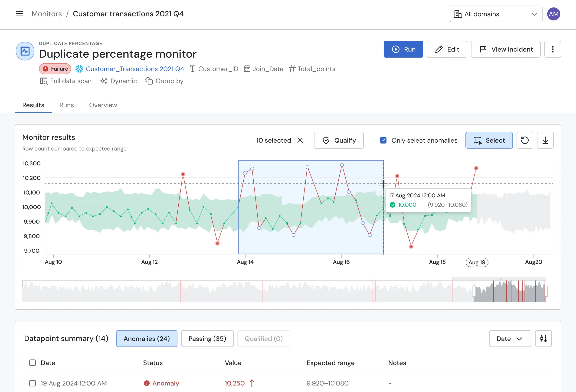Viewport: 576px width, 392px height.
Task: Check the select-all Date header checkbox
Action: point(33,363)
